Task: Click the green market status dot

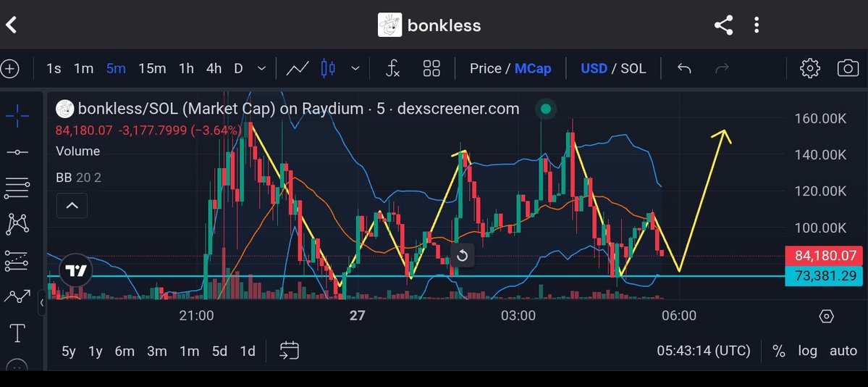Action: 545,109
